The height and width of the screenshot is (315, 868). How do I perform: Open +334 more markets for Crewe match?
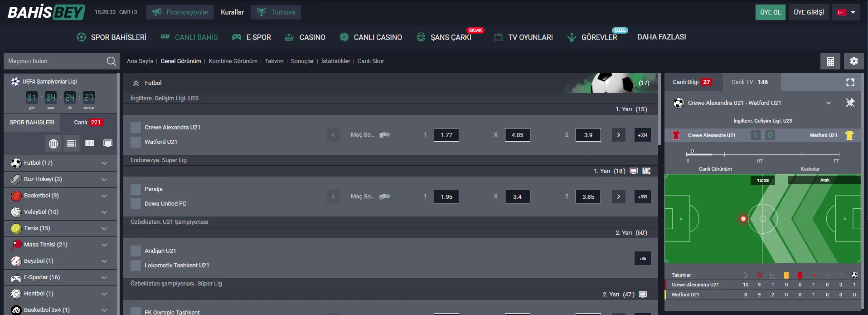click(x=643, y=135)
